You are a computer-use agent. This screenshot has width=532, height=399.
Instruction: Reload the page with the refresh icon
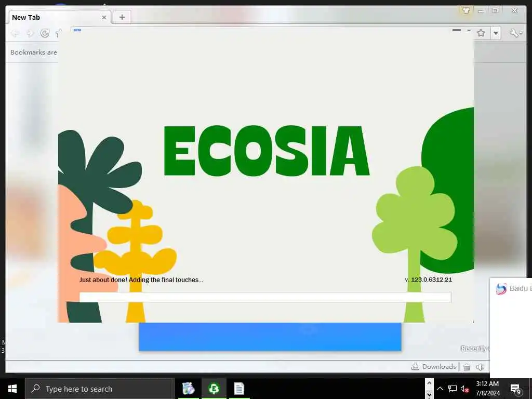coord(45,33)
